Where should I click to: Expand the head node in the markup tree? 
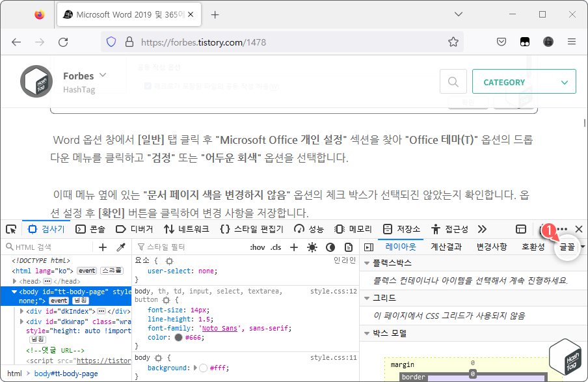(x=14, y=281)
